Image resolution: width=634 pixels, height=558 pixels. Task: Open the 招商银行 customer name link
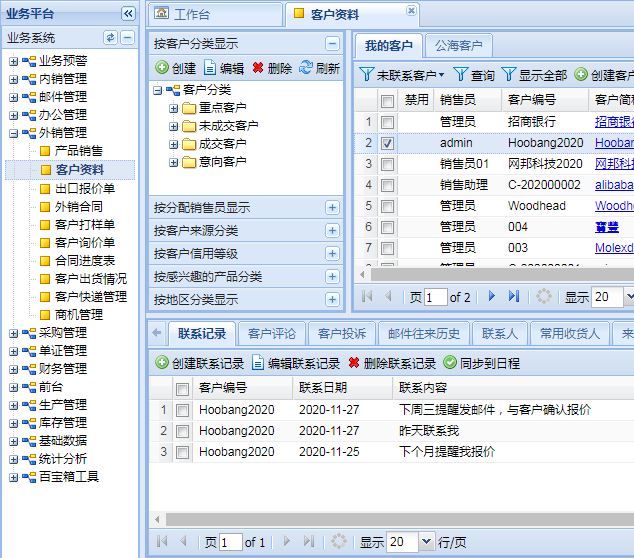(613, 122)
